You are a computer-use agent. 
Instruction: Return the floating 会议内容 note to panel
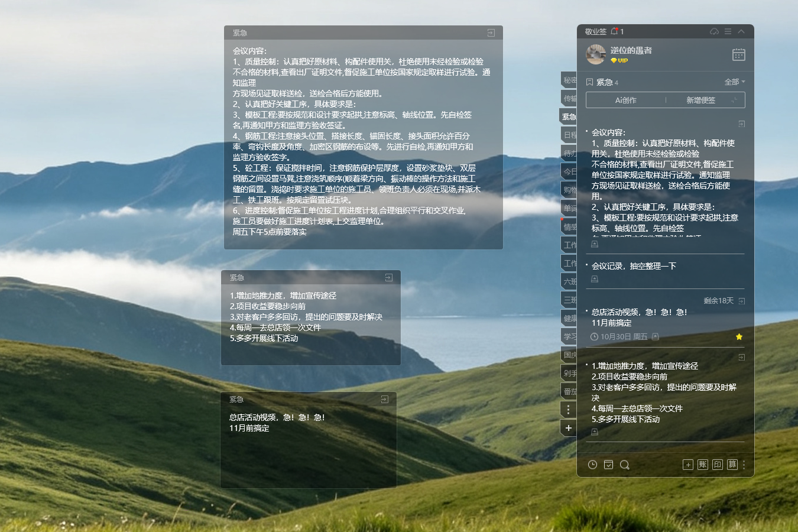(x=491, y=33)
